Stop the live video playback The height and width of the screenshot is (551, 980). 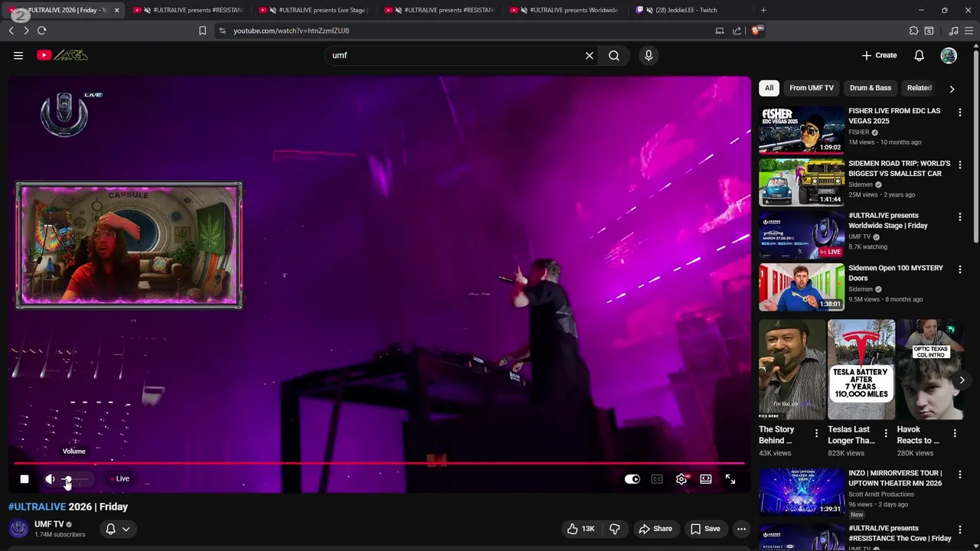coord(24,479)
